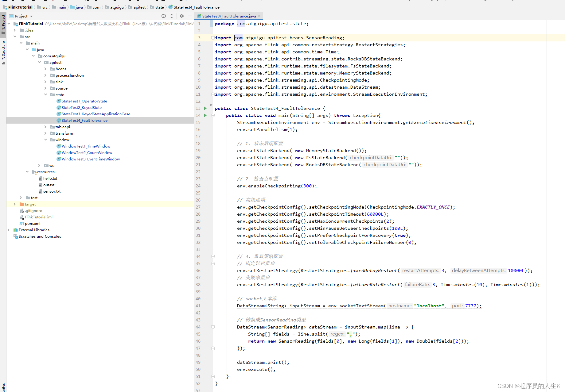This screenshot has width=565, height=392.
Task: Select the StateTest4_FaultTolerance.java tab
Action: [x=229, y=16]
